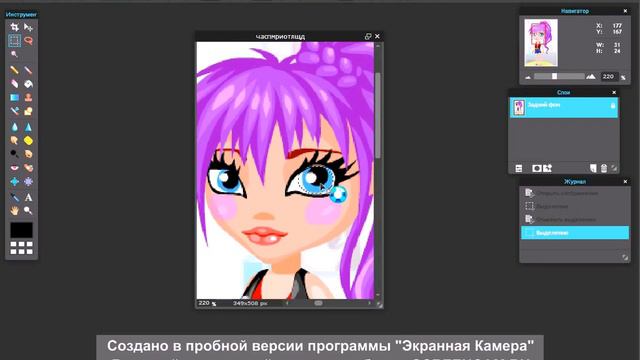640x360 pixels.
Task: Click the canvas window title bar
Action: coord(280,36)
